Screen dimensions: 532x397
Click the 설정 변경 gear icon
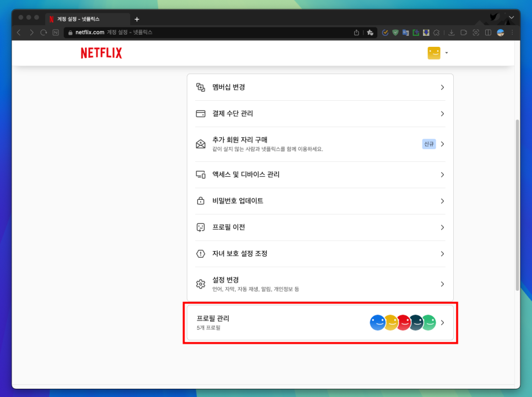tap(200, 284)
